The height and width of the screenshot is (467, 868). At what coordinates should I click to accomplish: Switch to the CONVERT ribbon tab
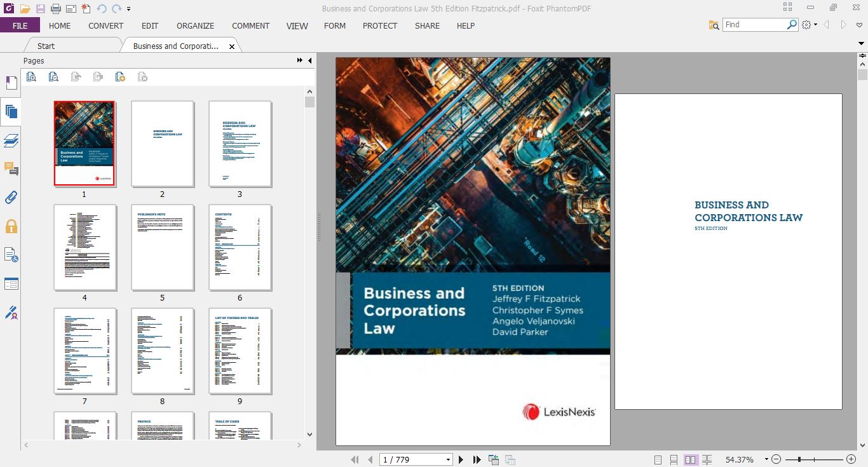106,25
